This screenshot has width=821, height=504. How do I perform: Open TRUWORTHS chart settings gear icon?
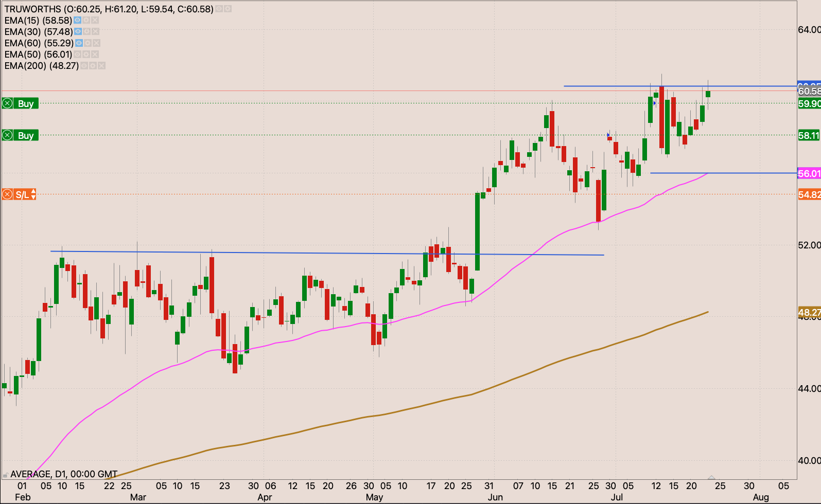[x=228, y=9]
